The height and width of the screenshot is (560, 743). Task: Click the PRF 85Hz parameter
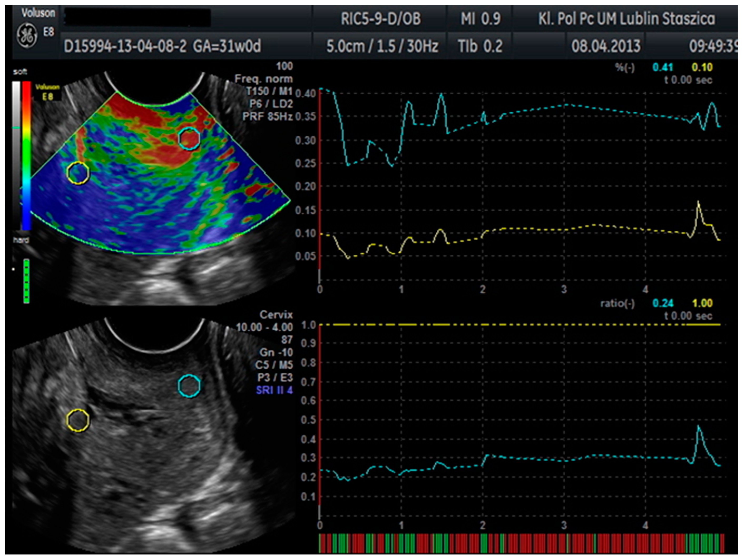click(268, 116)
